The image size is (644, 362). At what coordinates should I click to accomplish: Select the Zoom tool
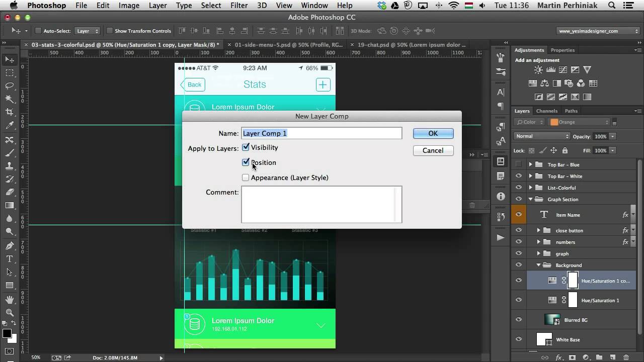(x=10, y=313)
